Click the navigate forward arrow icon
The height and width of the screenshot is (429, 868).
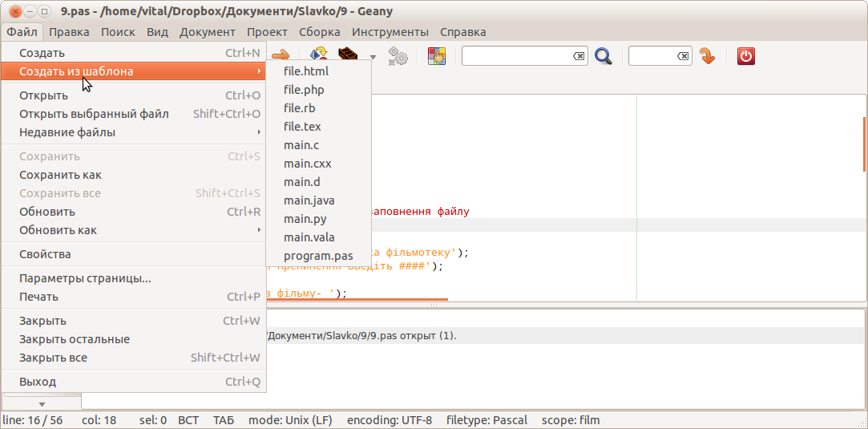(x=280, y=55)
